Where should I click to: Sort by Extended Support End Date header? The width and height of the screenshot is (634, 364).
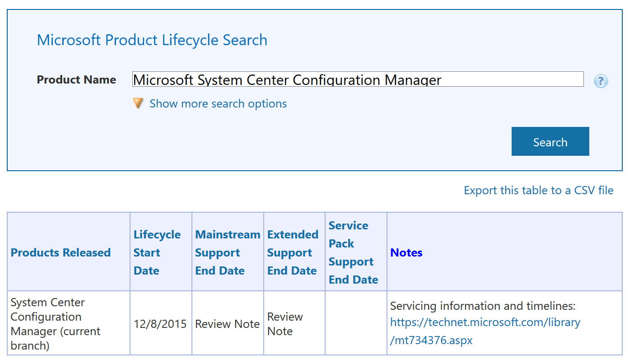[293, 252]
